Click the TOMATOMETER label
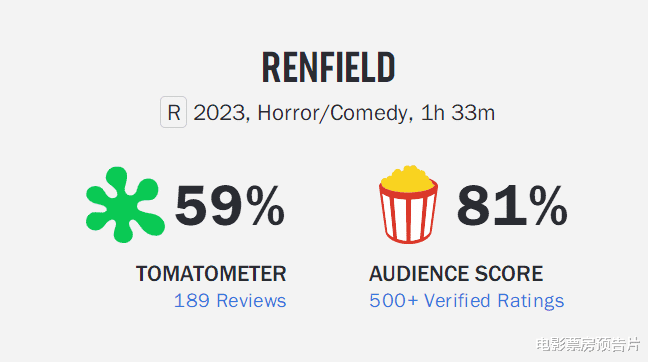This screenshot has height=362, width=648. coord(211,274)
